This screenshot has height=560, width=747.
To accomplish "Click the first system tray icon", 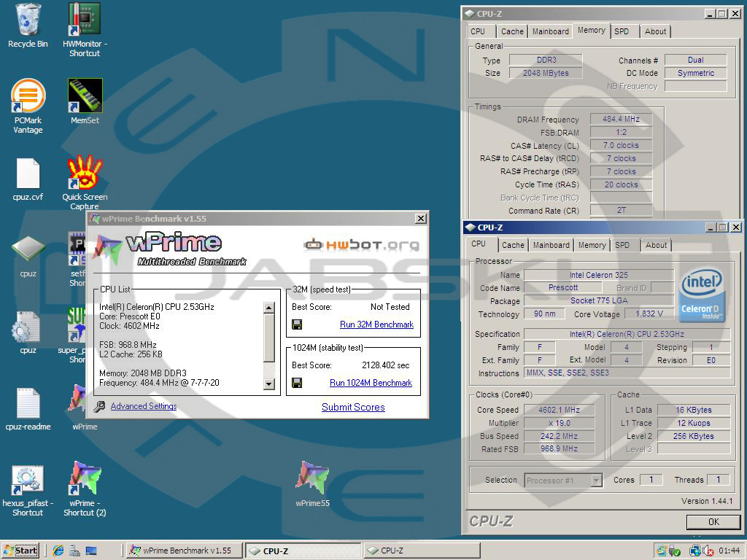I will [x=661, y=551].
